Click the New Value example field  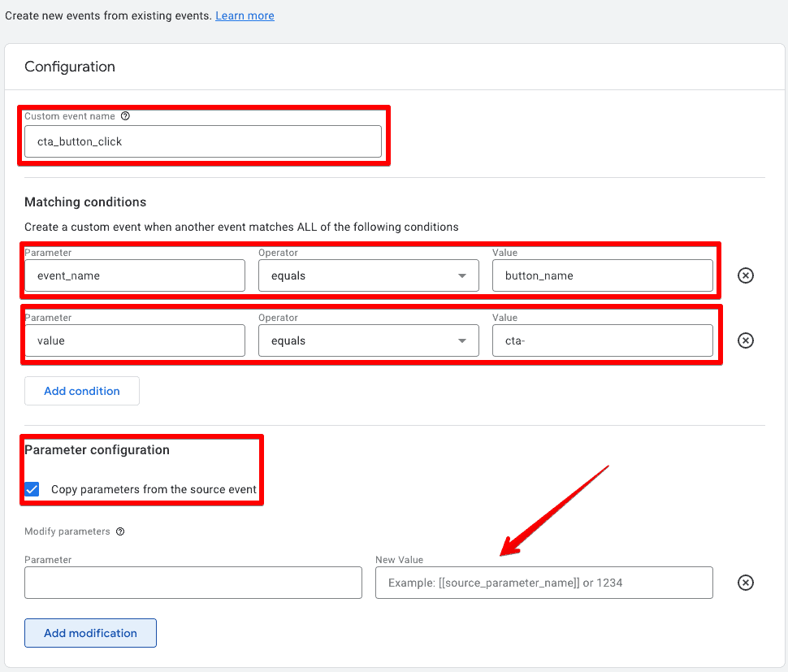(543, 583)
